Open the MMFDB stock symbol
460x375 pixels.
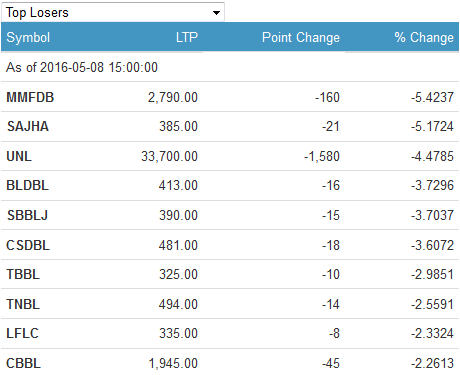click(30, 97)
